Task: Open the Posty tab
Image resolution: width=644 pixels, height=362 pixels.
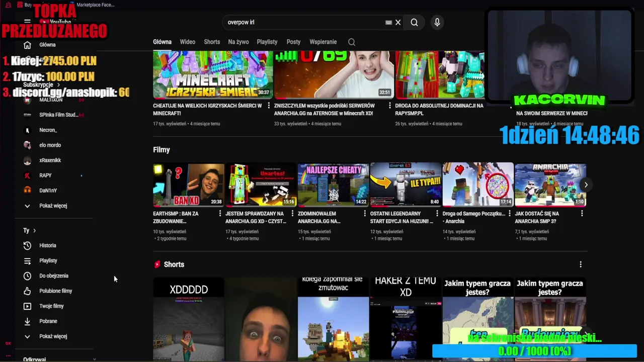Action: tap(293, 42)
